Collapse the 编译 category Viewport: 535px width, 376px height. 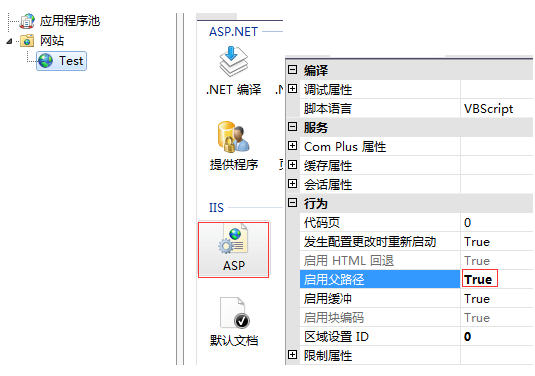[292, 70]
